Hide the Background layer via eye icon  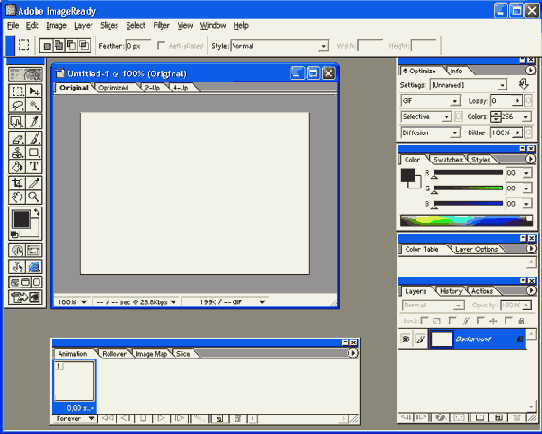(406, 339)
